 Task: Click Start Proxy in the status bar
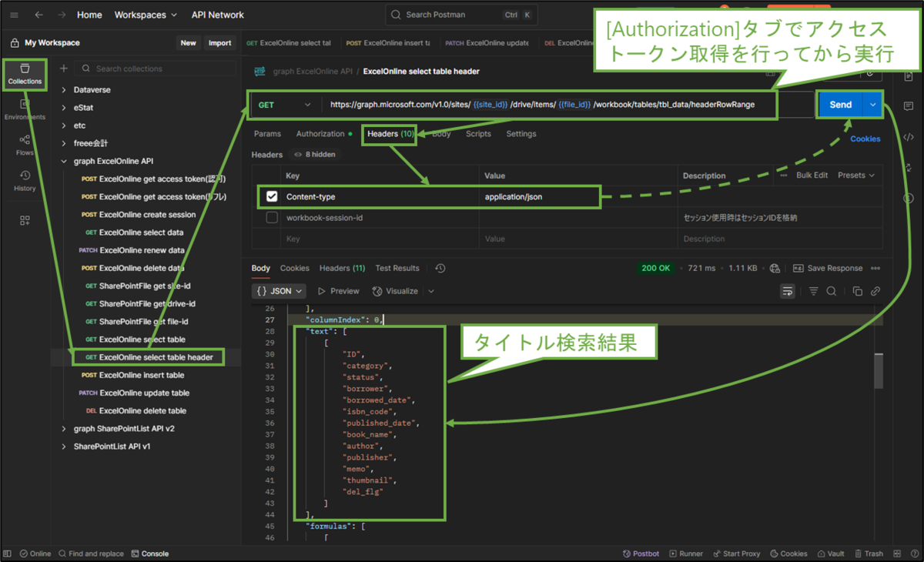click(736, 554)
